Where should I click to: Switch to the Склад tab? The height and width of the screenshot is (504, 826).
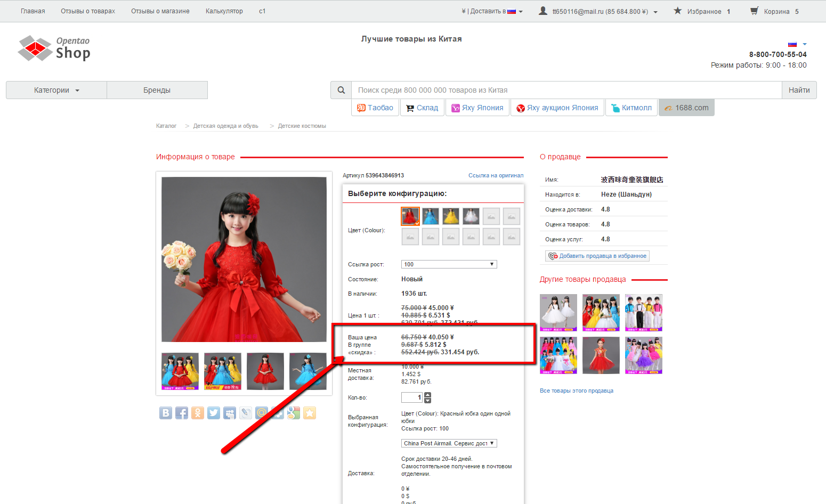coord(422,108)
